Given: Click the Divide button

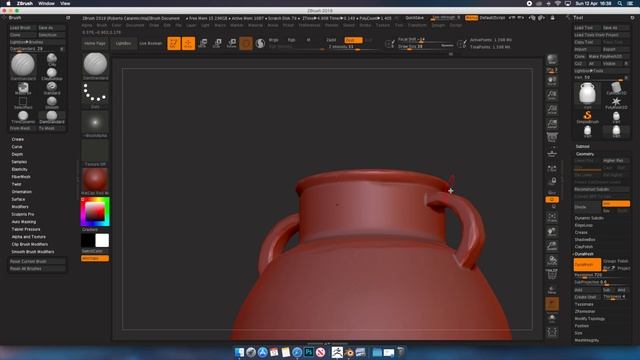Looking at the screenshot, I should (587, 207).
